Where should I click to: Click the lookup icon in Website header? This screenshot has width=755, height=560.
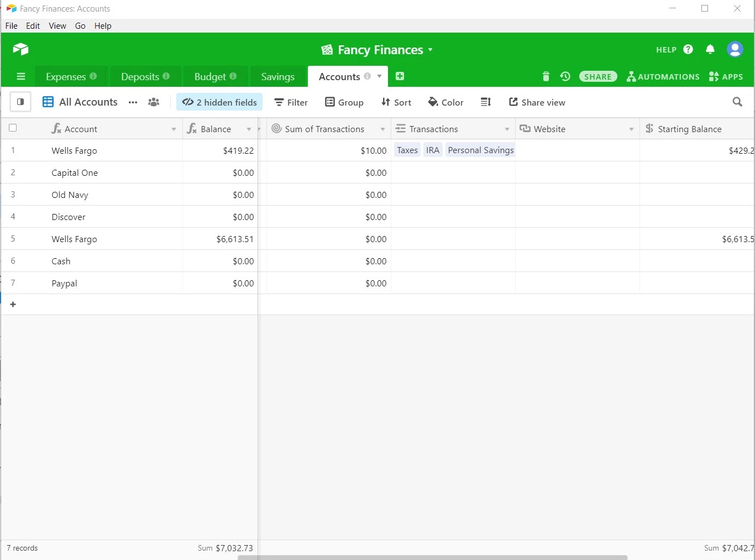525,128
